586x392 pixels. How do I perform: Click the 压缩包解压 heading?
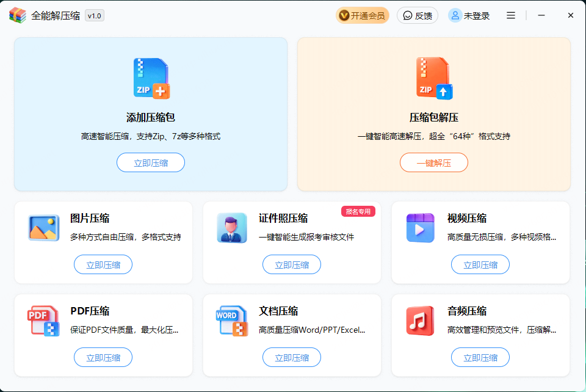[434, 117]
